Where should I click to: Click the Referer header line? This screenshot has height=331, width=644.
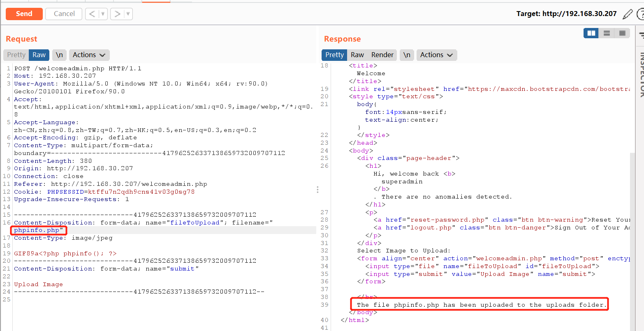(x=111, y=184)
